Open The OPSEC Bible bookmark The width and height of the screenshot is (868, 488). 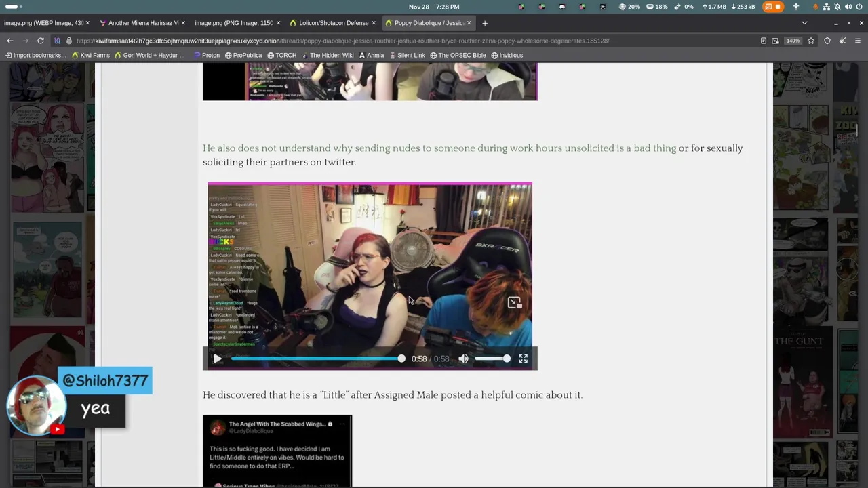point(458,56)
